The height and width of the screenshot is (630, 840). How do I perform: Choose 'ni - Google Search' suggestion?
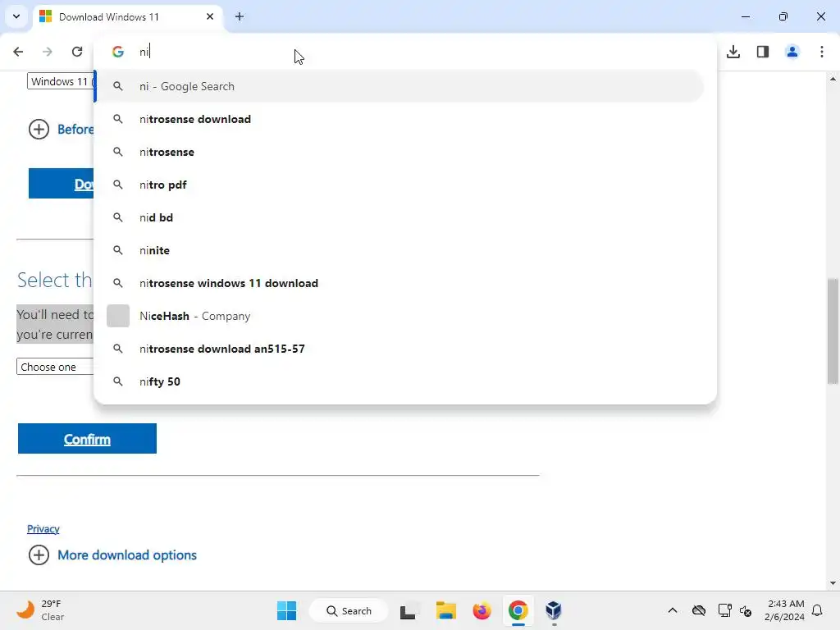click(x=399, y=86)
